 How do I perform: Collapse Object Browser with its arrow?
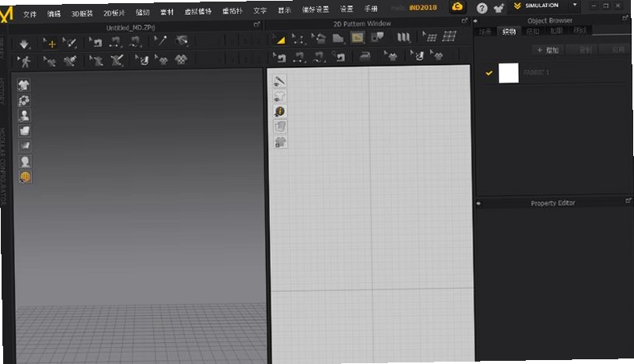click(475, 21)
